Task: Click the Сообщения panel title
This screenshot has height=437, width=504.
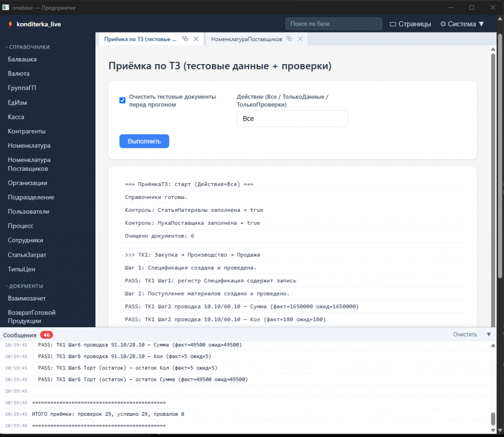Action: [x=20, y=335]
